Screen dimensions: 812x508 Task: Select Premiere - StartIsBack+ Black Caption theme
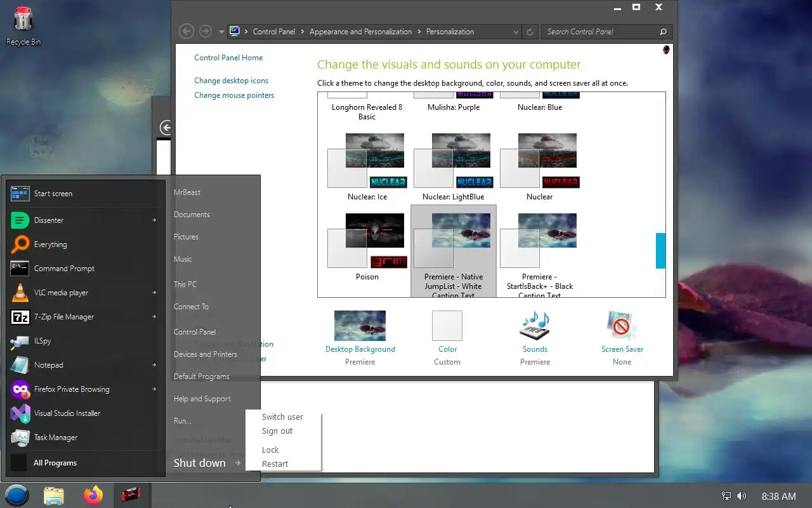[x=540, y=251]
